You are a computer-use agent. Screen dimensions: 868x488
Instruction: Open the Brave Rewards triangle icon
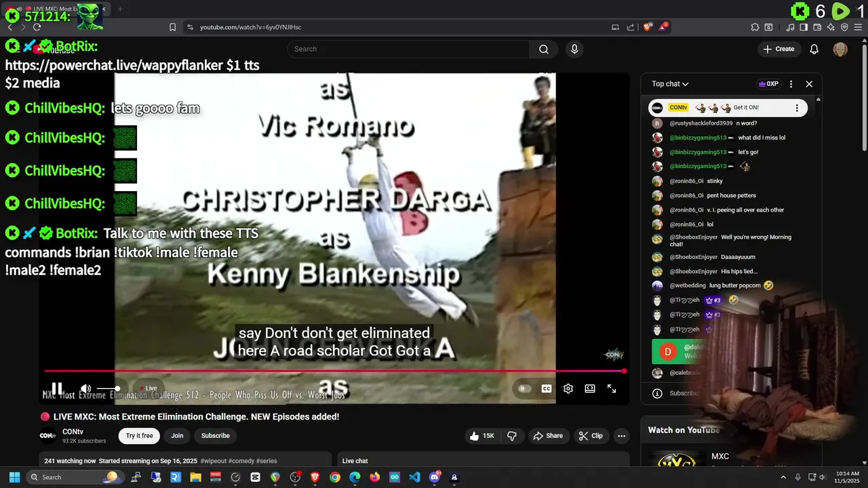(x=663, y=27)
